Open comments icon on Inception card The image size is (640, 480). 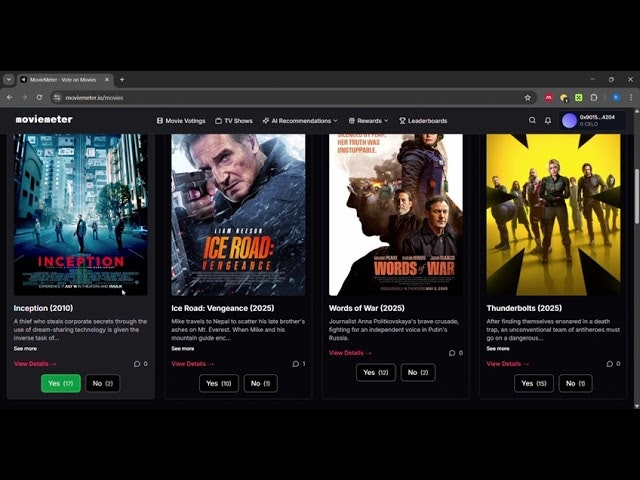137,364
